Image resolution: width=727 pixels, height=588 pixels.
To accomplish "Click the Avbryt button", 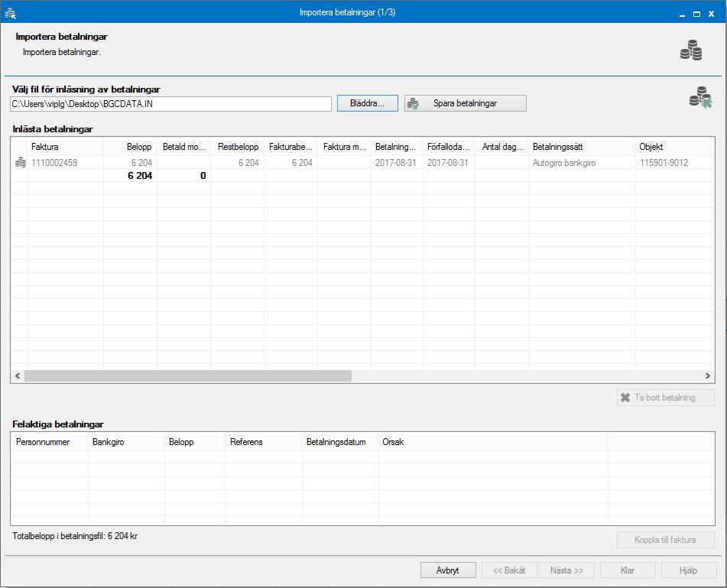I will coord(448,570).
